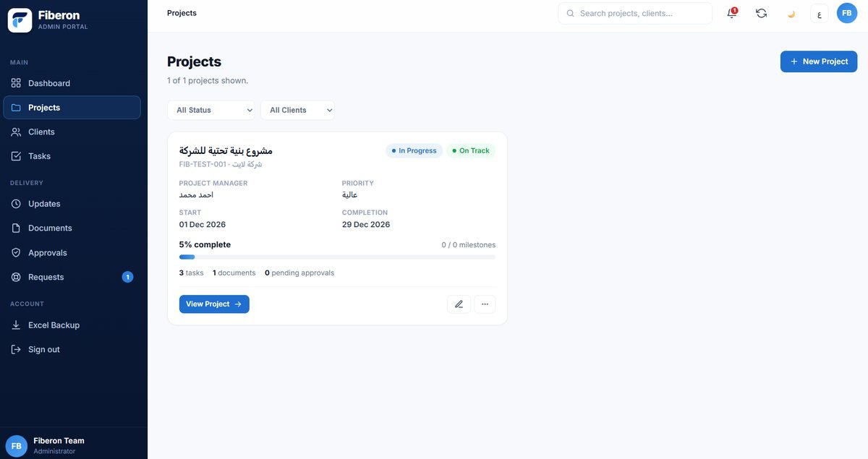
Task: Click the 1 documents count
Action: pos(234,273)
